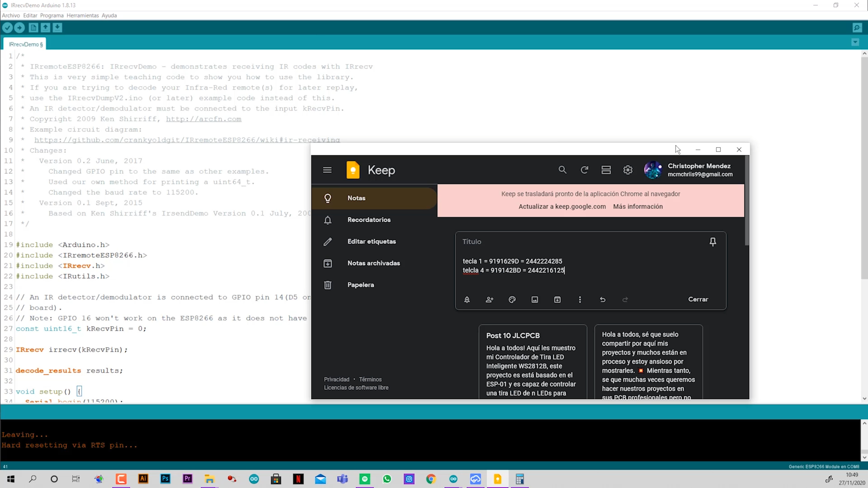Expand the tab options dropdown arrow
The height and width of the screenshot is (488, 868).
click(x=855, y=42)
